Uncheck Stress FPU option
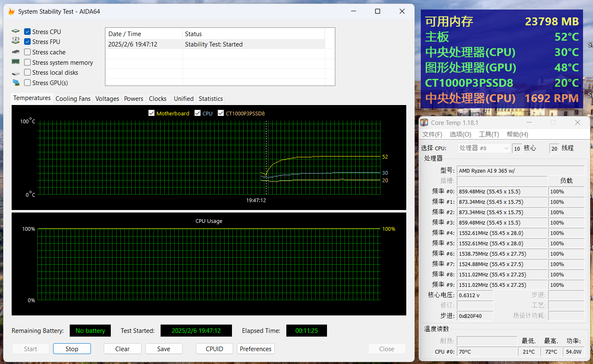Viewport: 593px width, 364px height. point(27,42)
